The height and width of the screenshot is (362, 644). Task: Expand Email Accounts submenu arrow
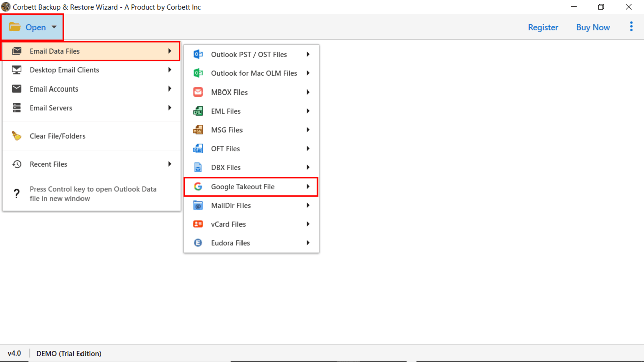[170, 88]
